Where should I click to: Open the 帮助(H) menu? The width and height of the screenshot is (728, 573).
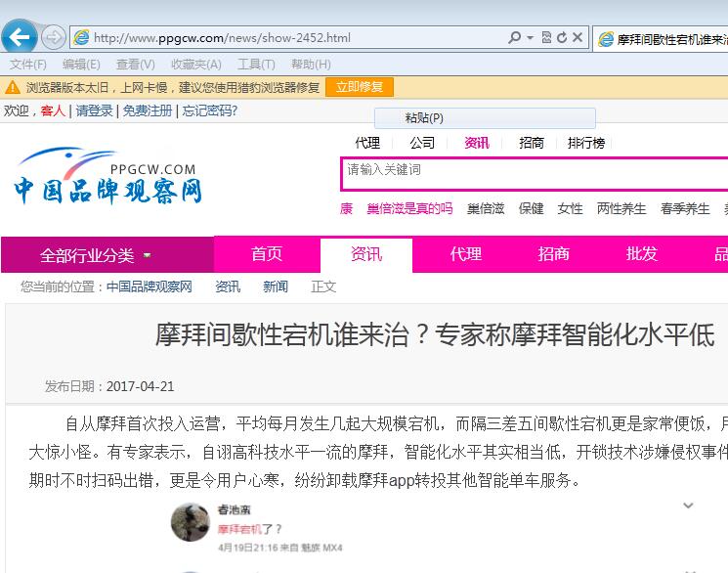tap(311, 65)
